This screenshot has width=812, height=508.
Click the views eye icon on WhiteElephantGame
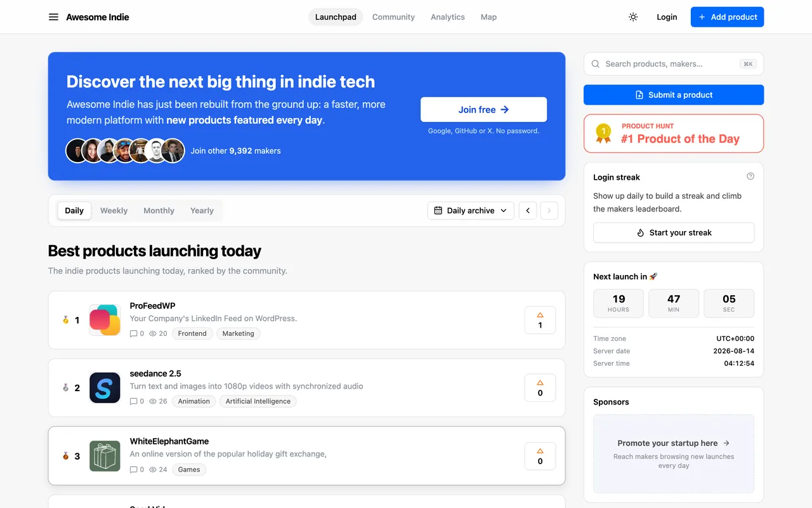[153, 470]
